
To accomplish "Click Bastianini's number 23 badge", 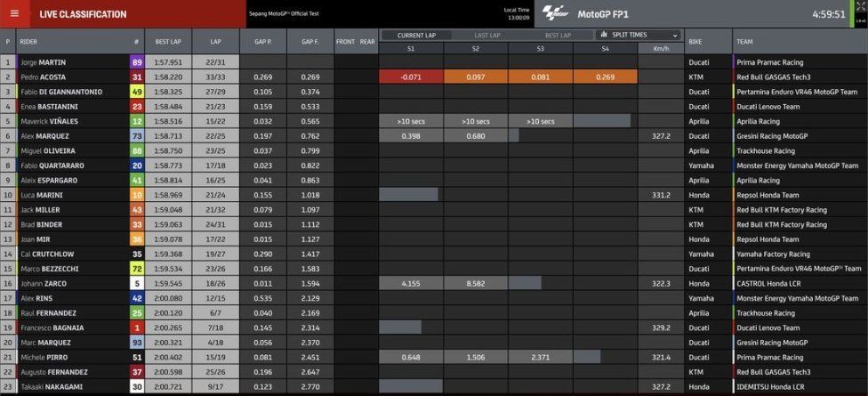I will (x=137, y=106).
